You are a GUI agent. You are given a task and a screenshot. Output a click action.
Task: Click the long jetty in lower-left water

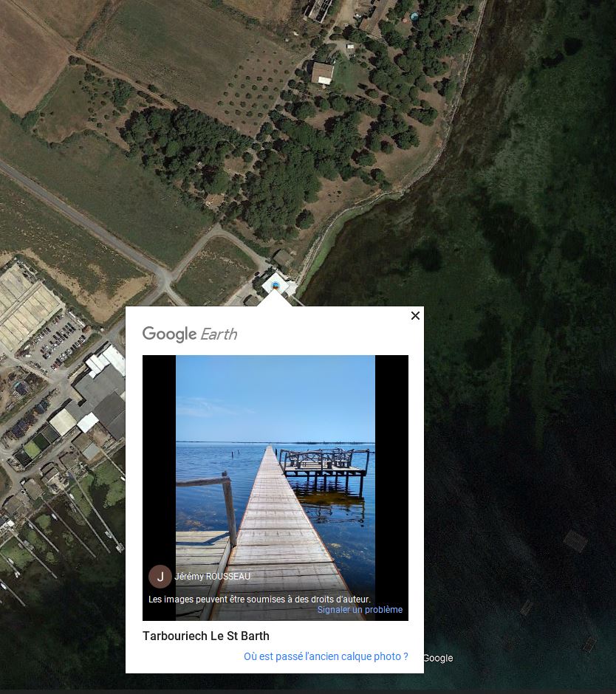pyautogui.click(x=97, y=513)
